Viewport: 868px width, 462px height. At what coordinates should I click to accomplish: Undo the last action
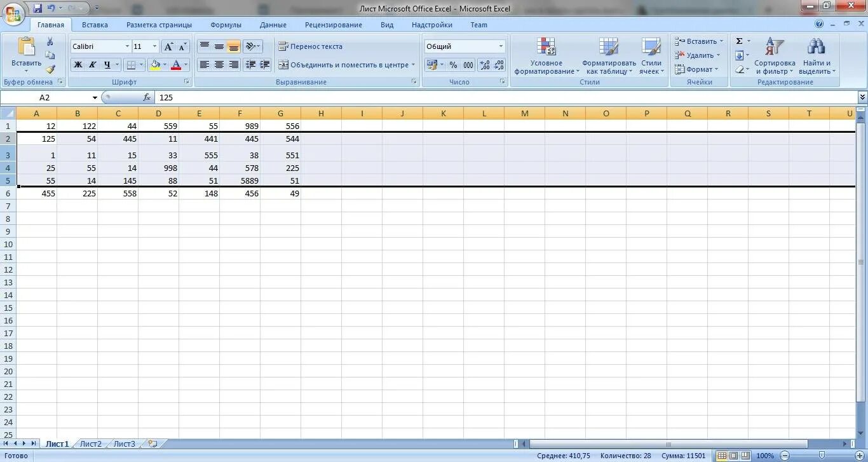tap(52, 8)
